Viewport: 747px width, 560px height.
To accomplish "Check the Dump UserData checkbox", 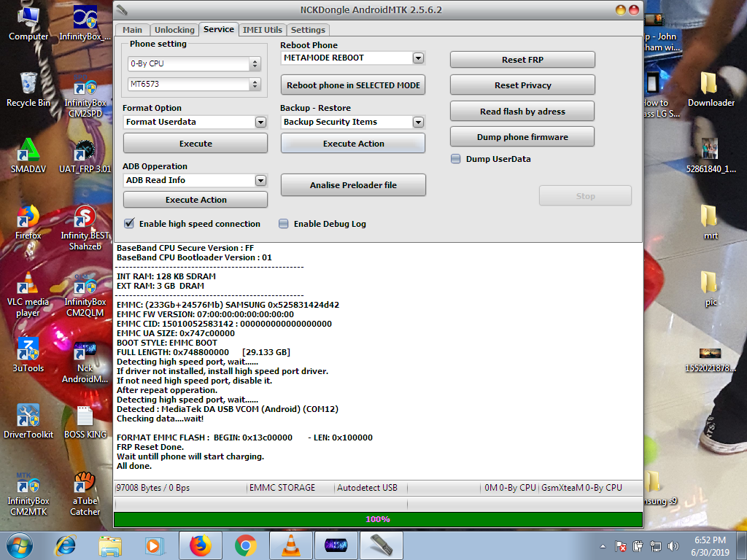I will (456, 158).
